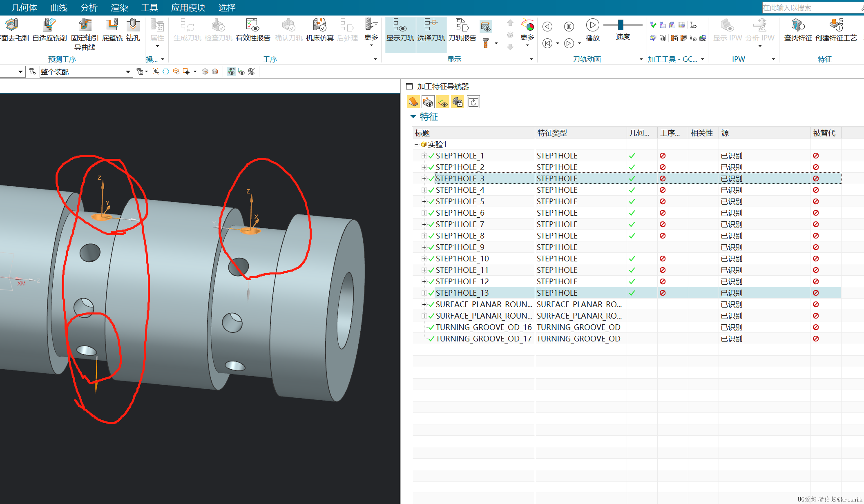Expand the STEP1HOLE_1 tree node
This screenshot has height=504, width=864.
424,156
